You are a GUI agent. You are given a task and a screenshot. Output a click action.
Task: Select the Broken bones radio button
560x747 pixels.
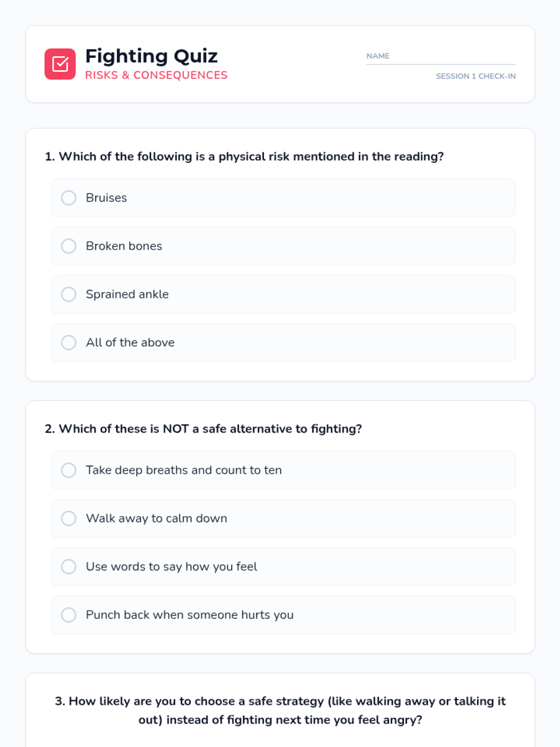tap(69, 246)
